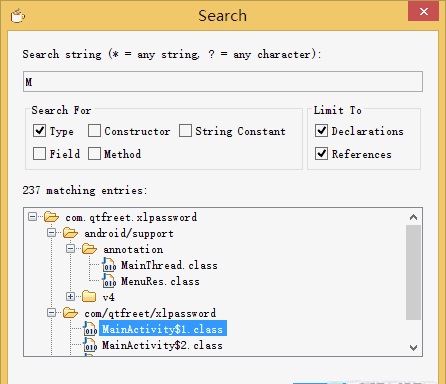Screen dimensions: 446x384
Task: Expand the v4 folder node
Action: pos(70,297)
